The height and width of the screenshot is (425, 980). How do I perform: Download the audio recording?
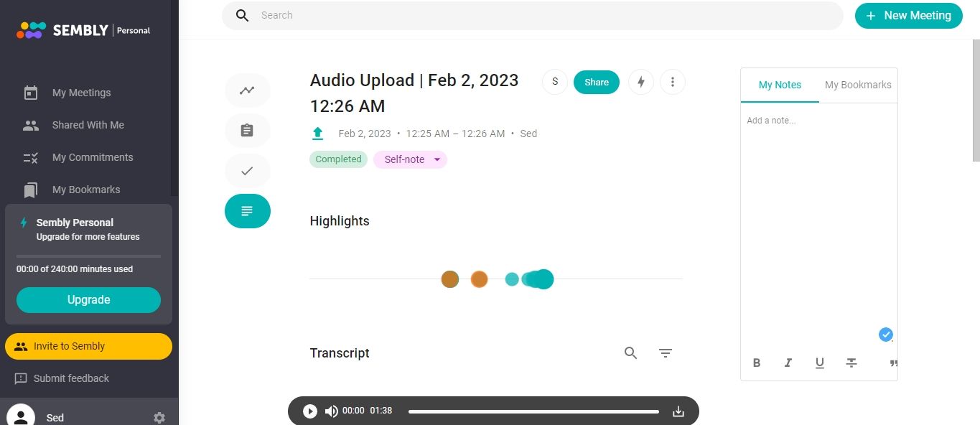tap(678, 411)
